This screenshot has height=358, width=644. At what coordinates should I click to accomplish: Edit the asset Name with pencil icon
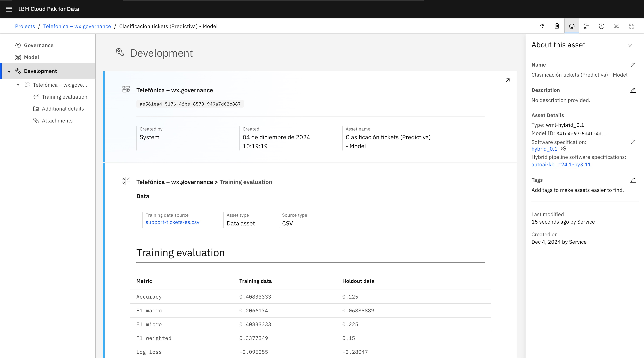(633, 65)
